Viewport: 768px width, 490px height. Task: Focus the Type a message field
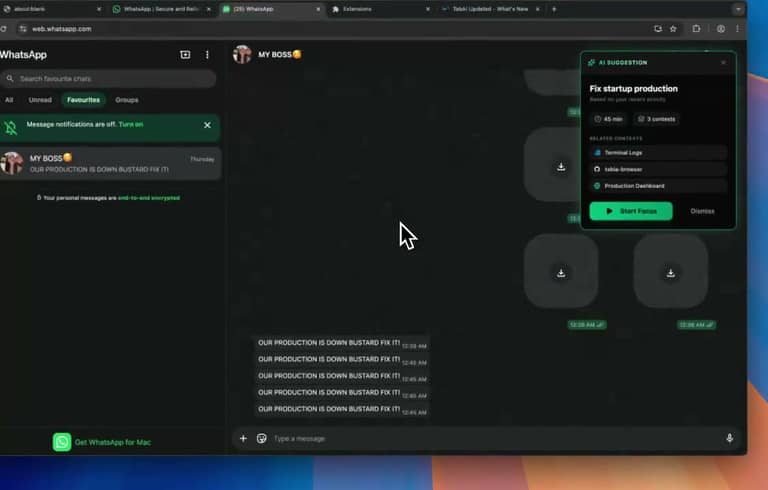click(x=495, y=439)
